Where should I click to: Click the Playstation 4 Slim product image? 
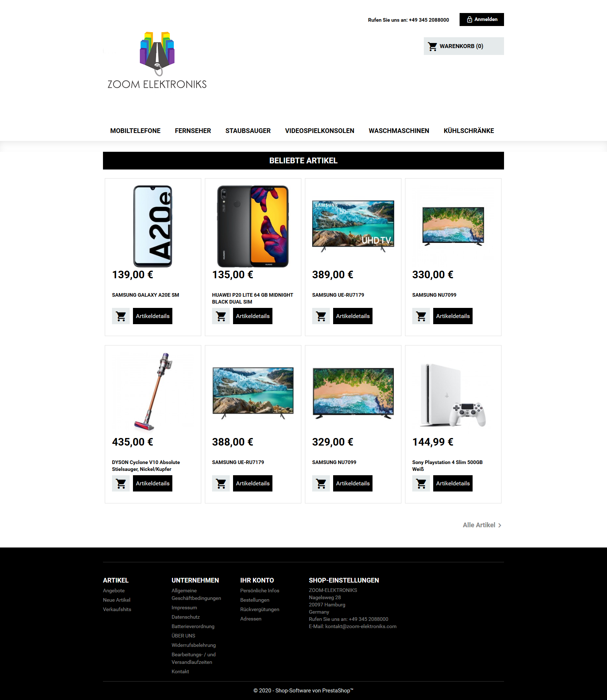[x=453, y=395]
